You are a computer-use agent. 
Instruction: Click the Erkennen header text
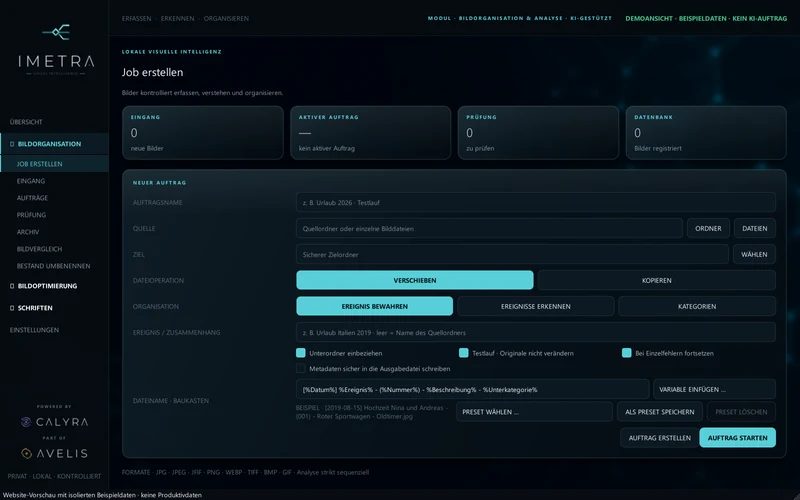(178, 18)
